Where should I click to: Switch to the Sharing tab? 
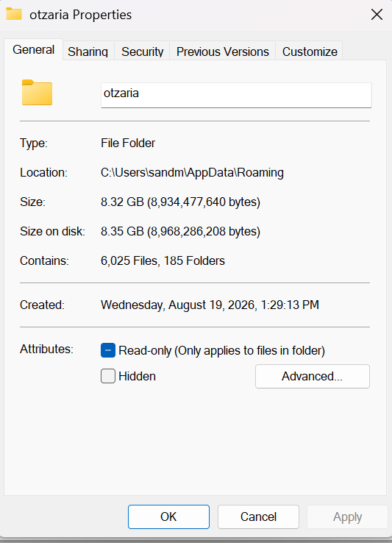pos(88,52)
